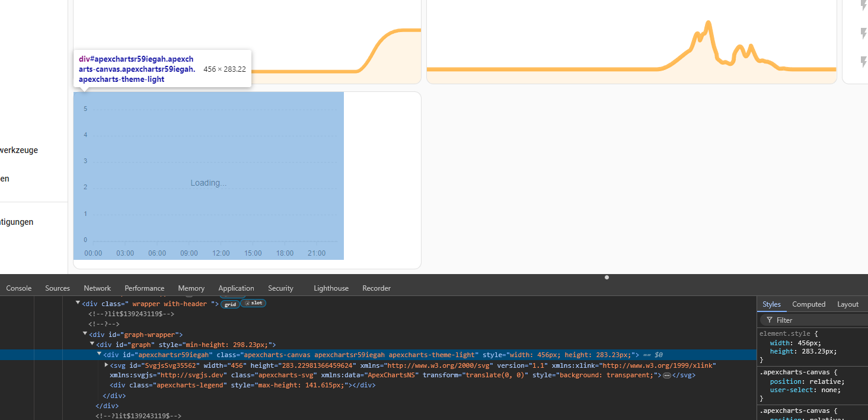Collapse the wrapper with-header div
This screenshot has width=868, height=420.
(x=78, y=303)
